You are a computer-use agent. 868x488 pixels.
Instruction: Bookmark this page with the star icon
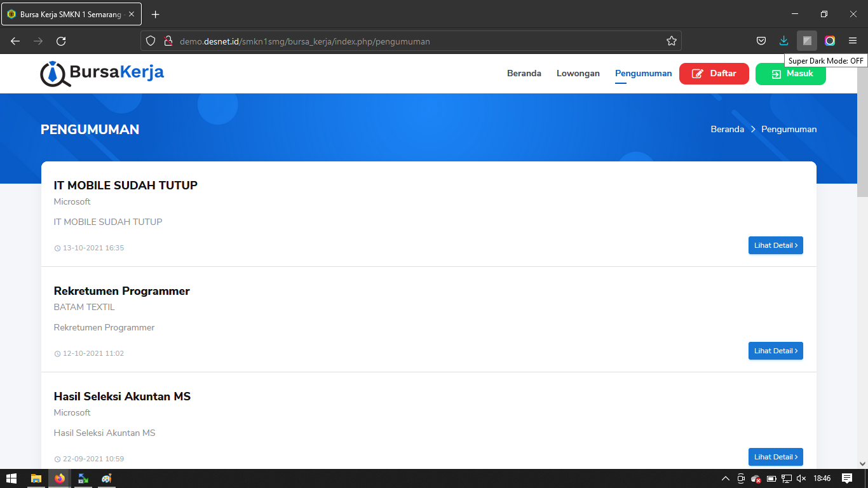coord(671,41)
